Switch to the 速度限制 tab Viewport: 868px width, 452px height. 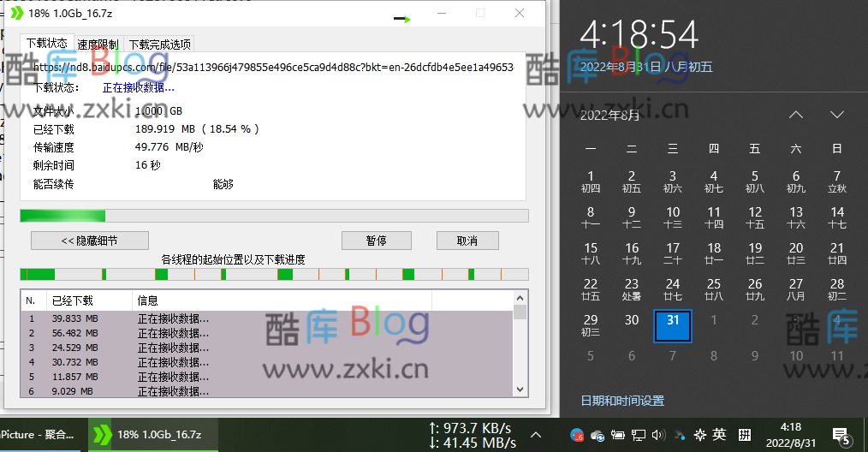[x=98, y=45]
